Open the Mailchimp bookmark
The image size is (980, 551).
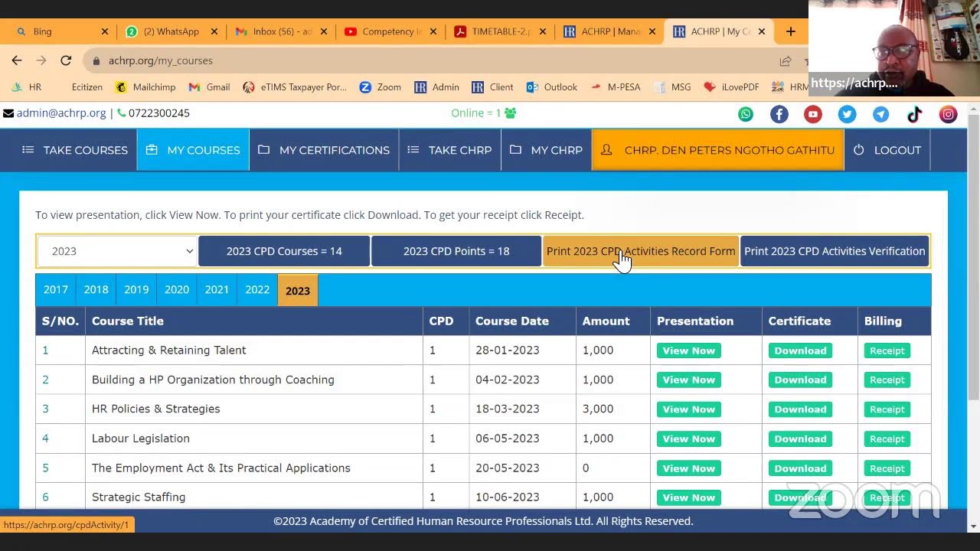point(146,87)
